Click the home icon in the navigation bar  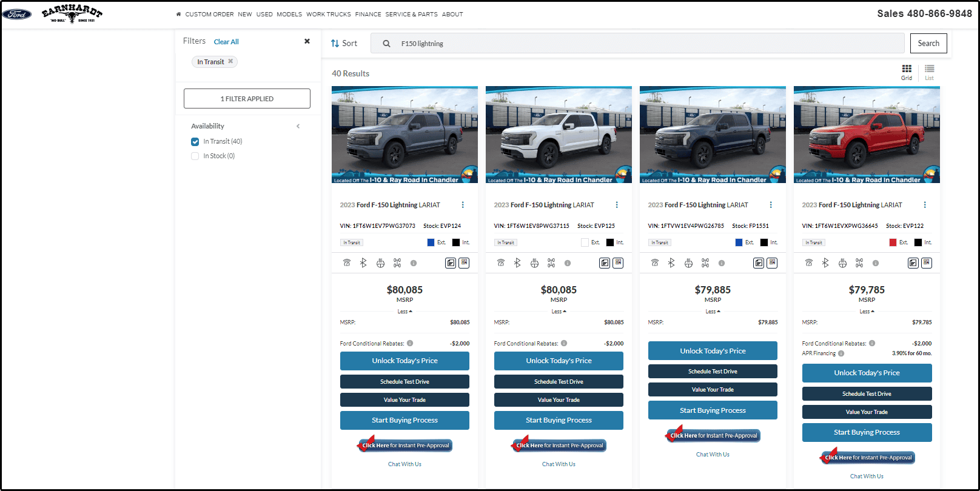[x=178, y=15]
